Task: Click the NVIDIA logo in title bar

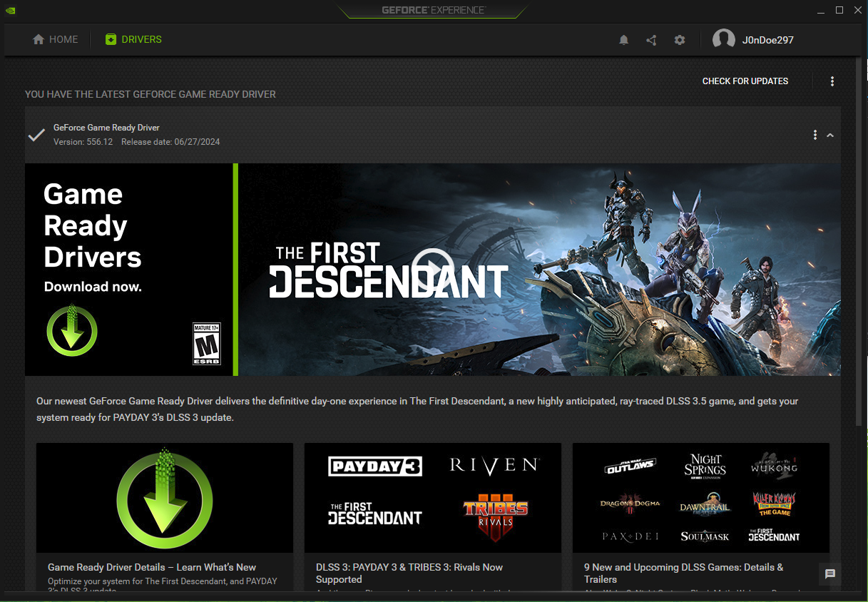Action: (9, 10)
